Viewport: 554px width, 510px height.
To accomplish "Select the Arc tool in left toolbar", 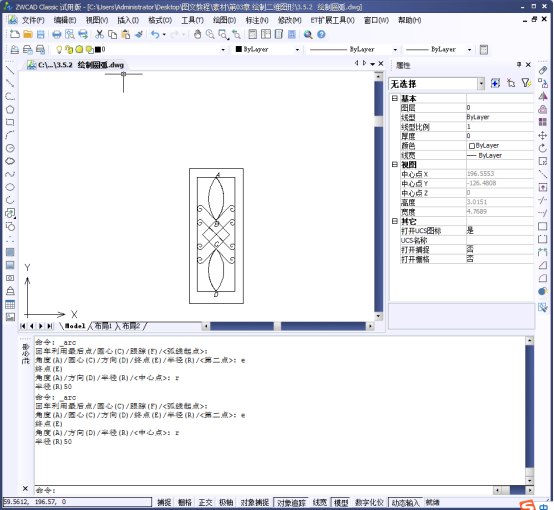I will coord(10,135).
